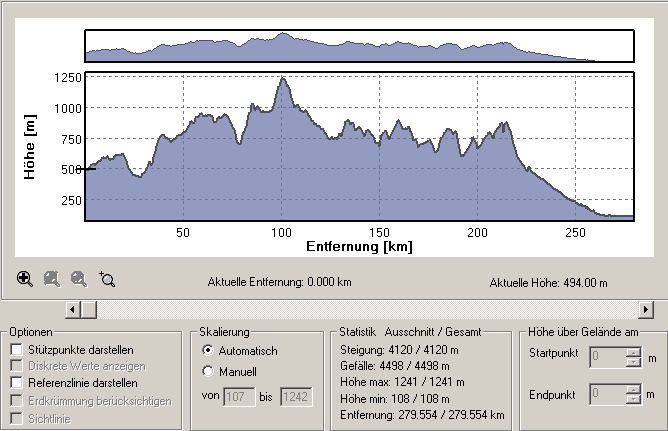Click the horizontal scrollbar thumb
The image size is (668, 431).
click(89, 310)
